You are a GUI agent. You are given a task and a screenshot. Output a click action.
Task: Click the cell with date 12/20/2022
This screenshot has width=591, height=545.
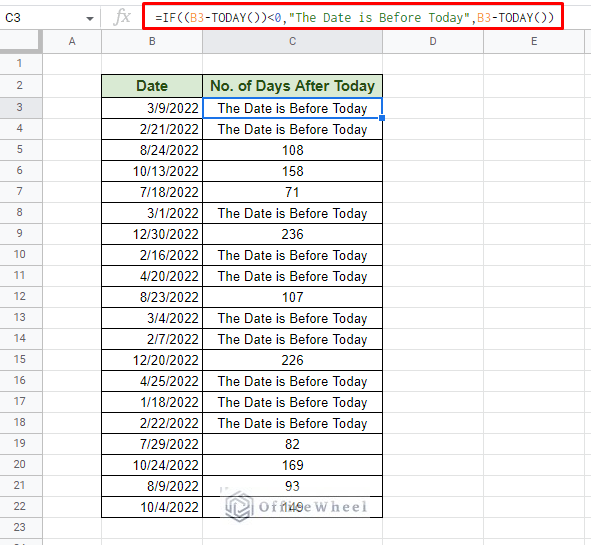(152, 360)
